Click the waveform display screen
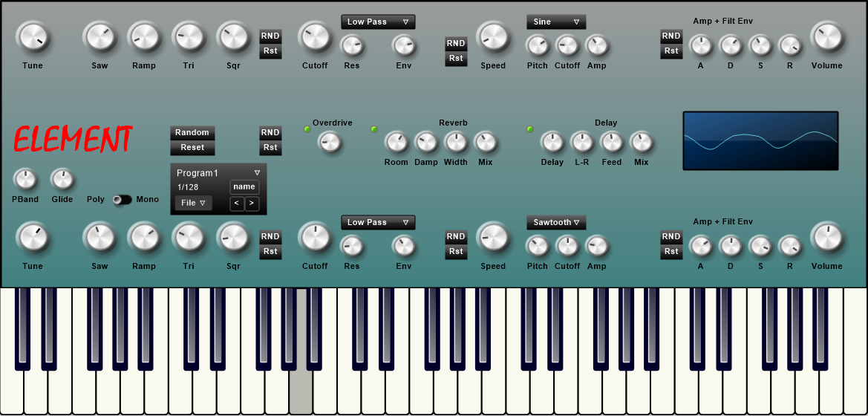 (760, 140)
